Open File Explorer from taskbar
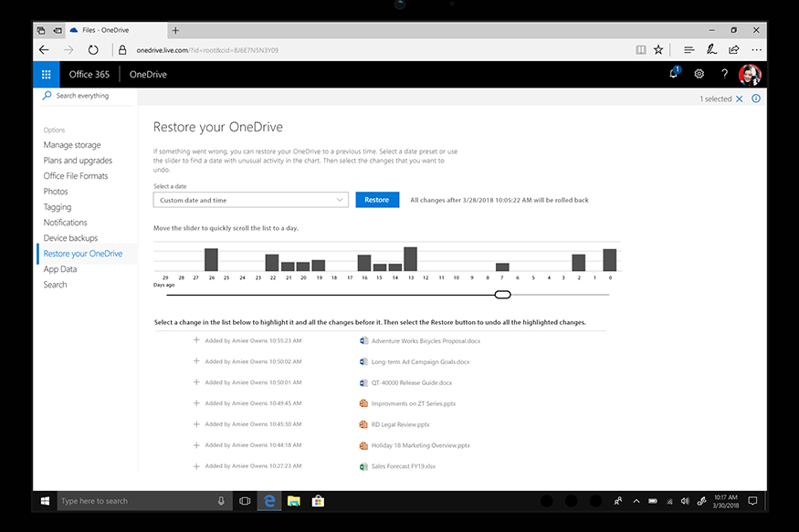Screen dimensions: 799x532 [x=294, y=502]
